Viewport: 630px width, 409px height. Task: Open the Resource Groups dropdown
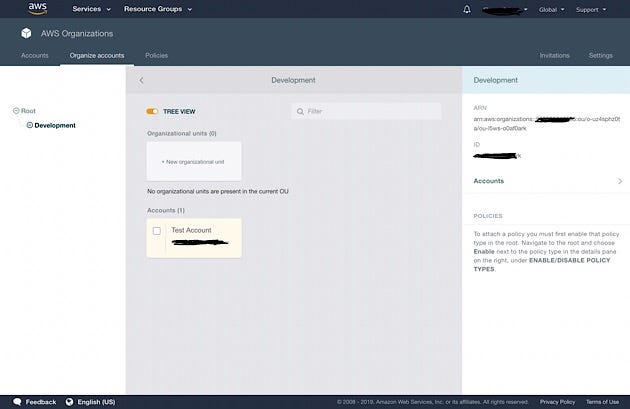[x=158, y=9]
